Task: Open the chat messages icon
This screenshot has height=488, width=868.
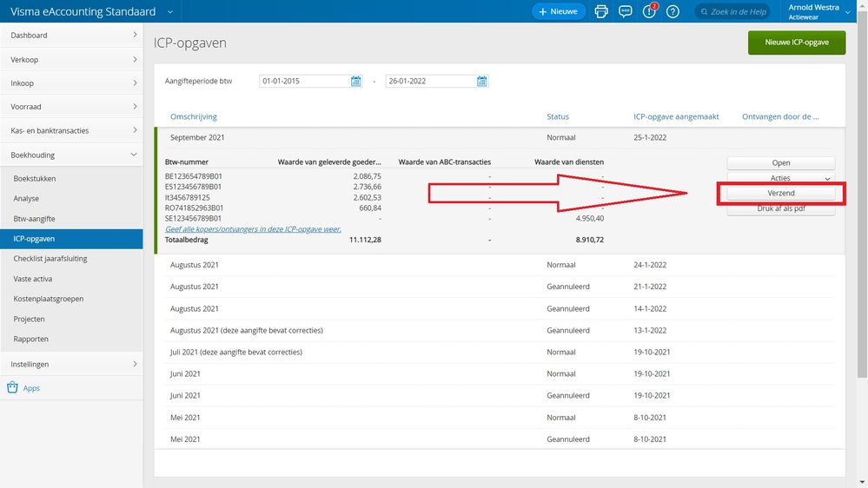Action: pyautogui.click(x=625, y=11)
